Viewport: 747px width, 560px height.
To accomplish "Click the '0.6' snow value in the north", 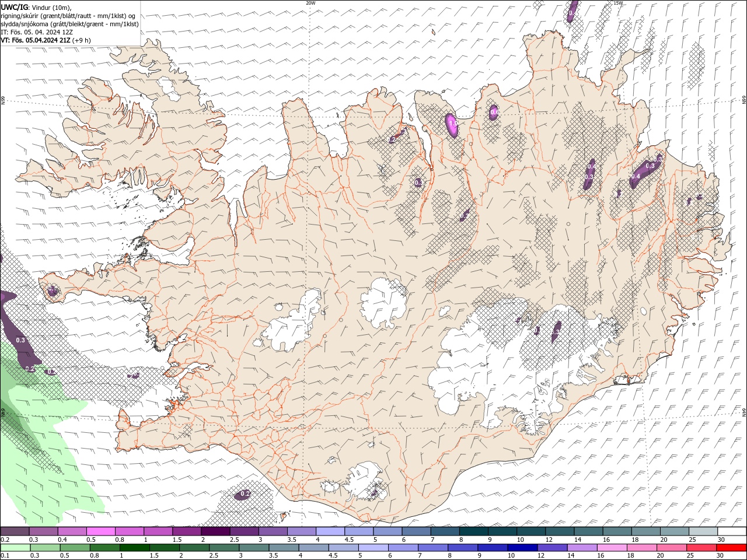I will pyautogui.click(x=494, y=111).
